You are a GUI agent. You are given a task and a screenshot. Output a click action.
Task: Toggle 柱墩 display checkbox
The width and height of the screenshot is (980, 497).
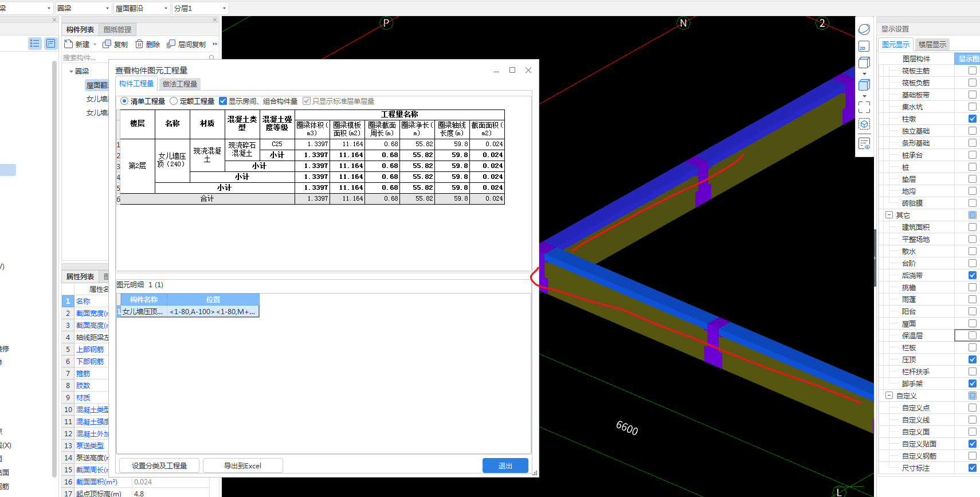coord(973,119)
